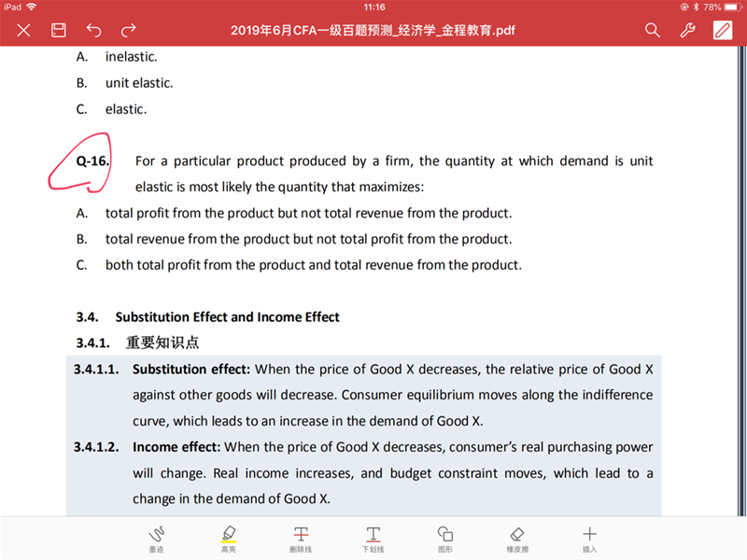Screen dimensions: 747x560
Task: Tap the Wi-Fi status icon
Action: point(32,7)
